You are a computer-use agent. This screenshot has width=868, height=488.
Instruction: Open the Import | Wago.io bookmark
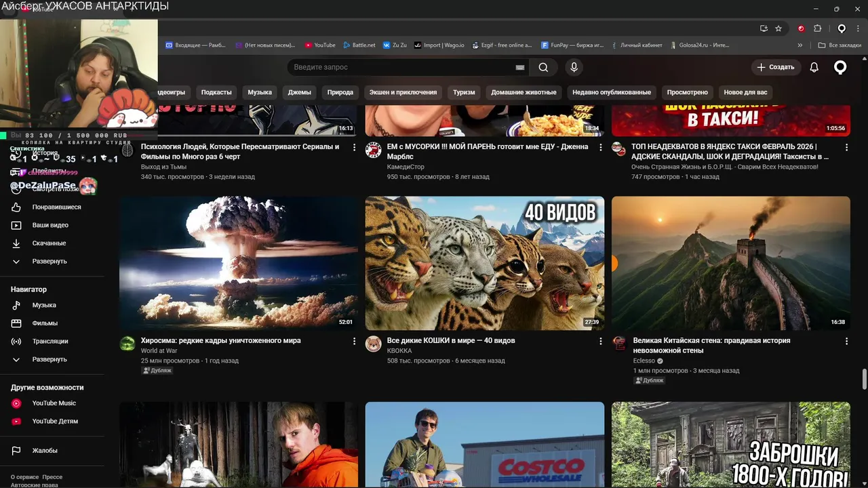(439, 45)
